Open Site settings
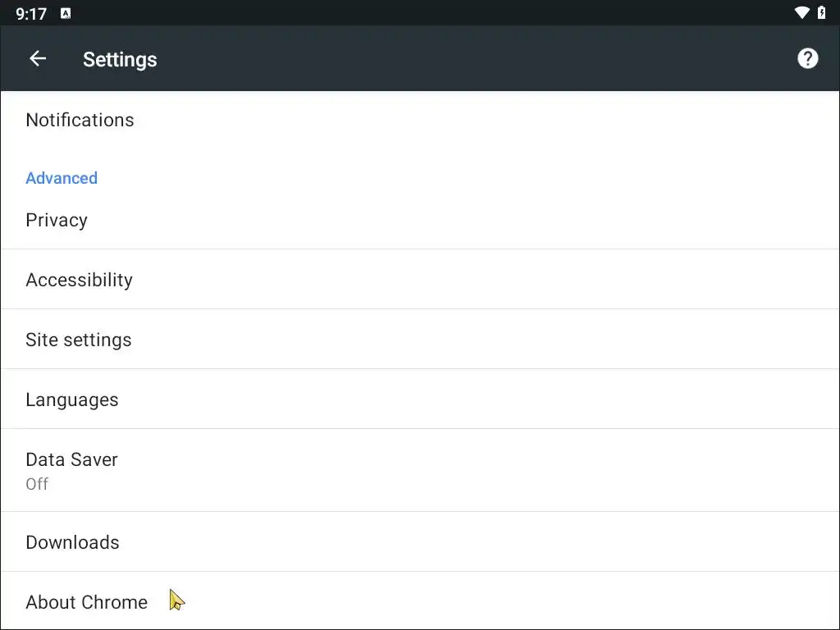Image resolution: width=840 pixels, height=630 pixels. tap(79, 340)
